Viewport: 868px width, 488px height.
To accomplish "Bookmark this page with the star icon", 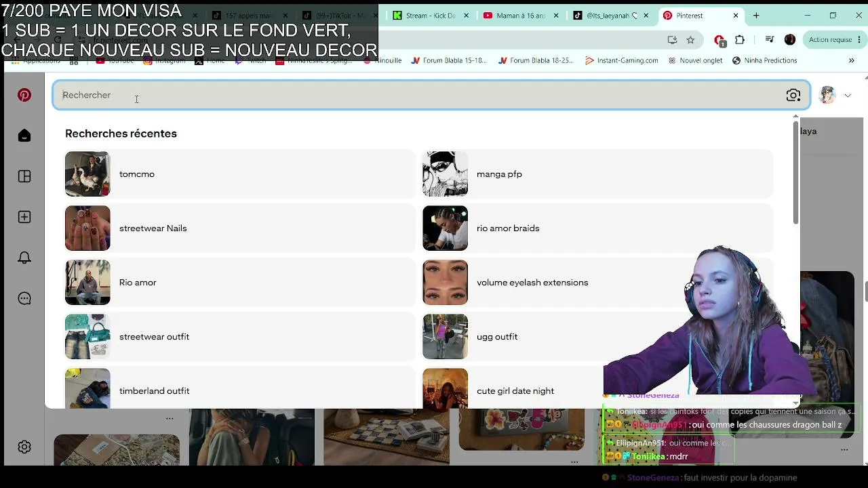I will click(x=690, y=40).
